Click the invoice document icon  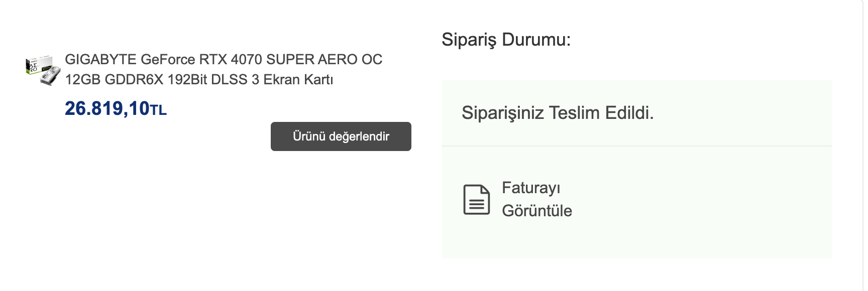click(x=476, y=200)
